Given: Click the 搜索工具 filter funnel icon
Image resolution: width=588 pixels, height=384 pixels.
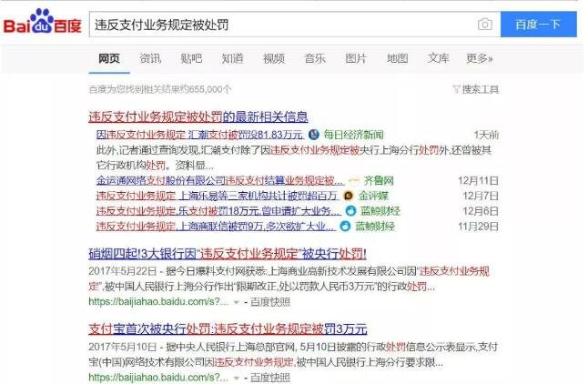Looking at the screenshot, I should click(x=456, y=89).
